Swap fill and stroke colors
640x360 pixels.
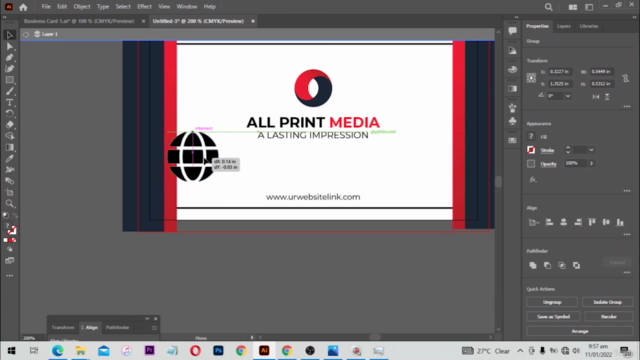coord(15,216)
